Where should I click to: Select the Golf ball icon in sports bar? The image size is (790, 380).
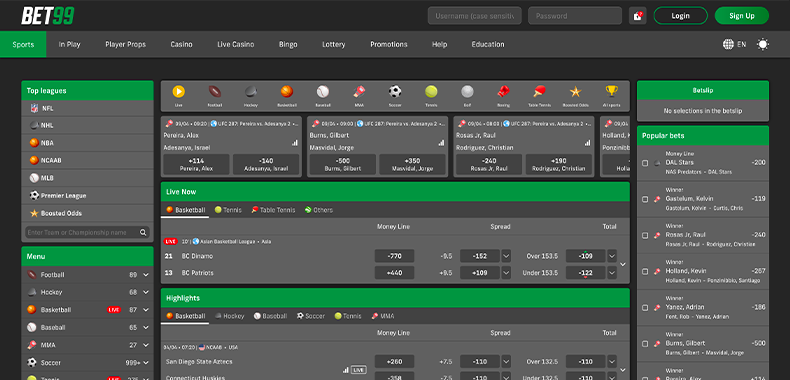468,92
